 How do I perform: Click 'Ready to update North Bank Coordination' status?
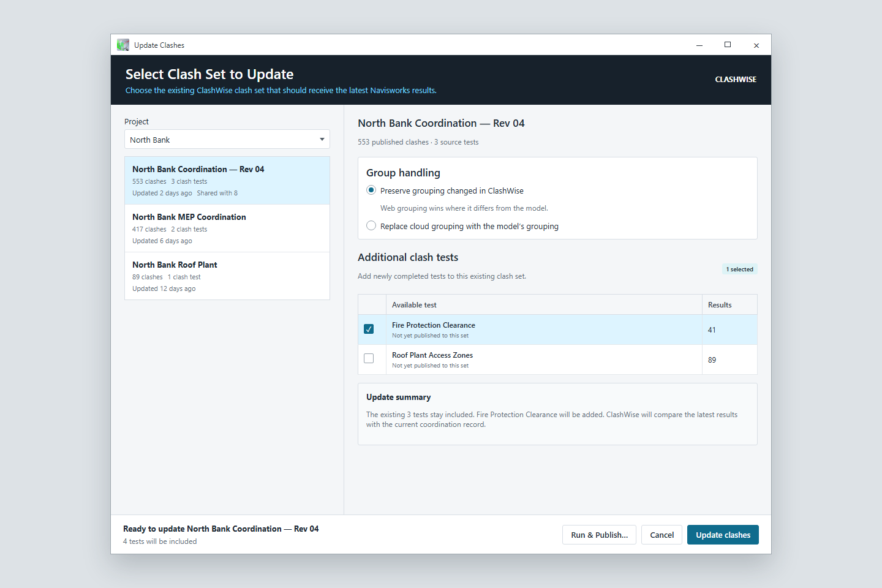pos(221,529)
